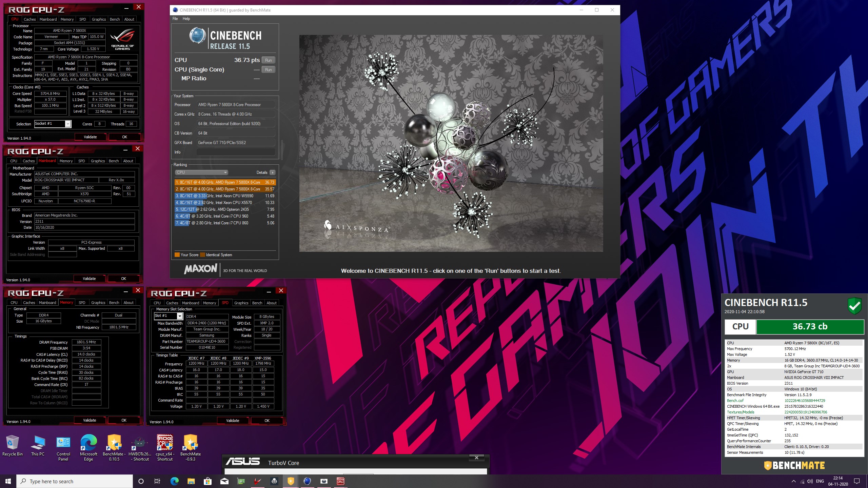Select SPD tab in the Mainboard CPU-Z window
The width and height of the screenshot is (868, 488).
(82, 161)
